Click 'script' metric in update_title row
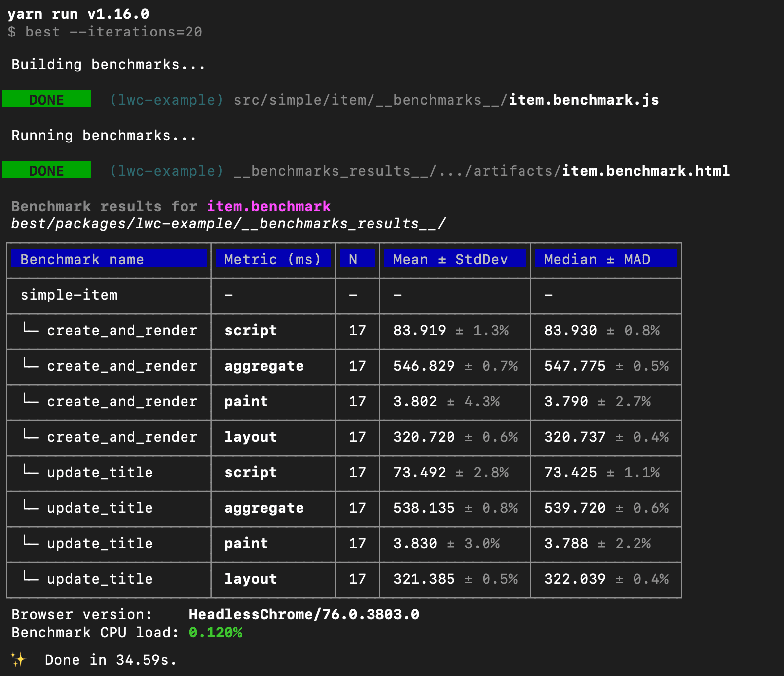The width and height of the screenshot is (784, 676). click(251, 472)
